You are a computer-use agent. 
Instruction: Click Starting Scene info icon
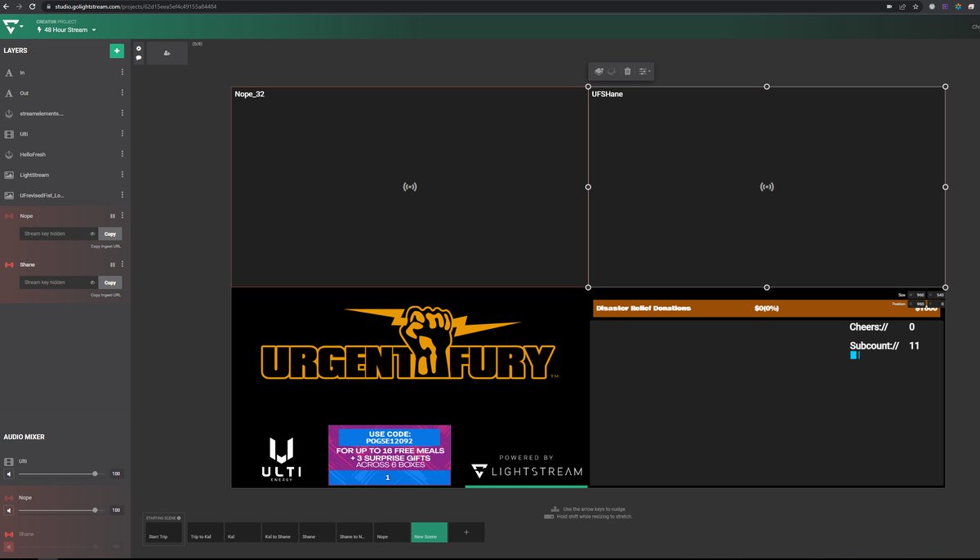(x=180, y=518)
